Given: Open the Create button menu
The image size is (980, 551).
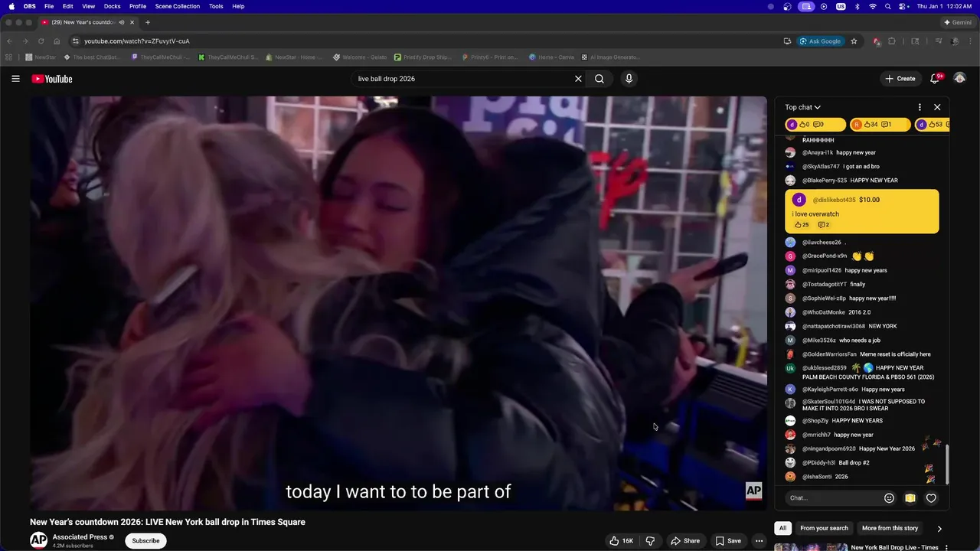Looking at the screenshot, I should click(900, 79).
